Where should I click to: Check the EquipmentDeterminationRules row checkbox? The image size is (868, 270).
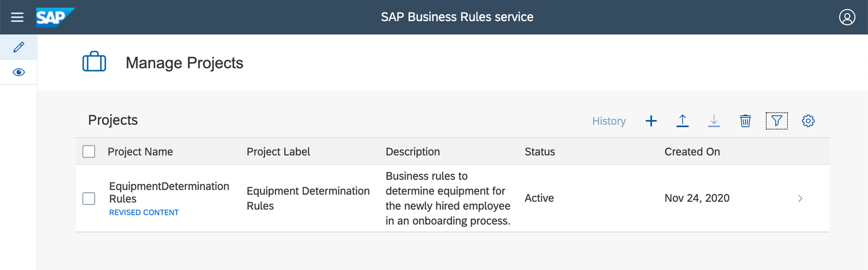pyautogui.click(x=89, y=198)
